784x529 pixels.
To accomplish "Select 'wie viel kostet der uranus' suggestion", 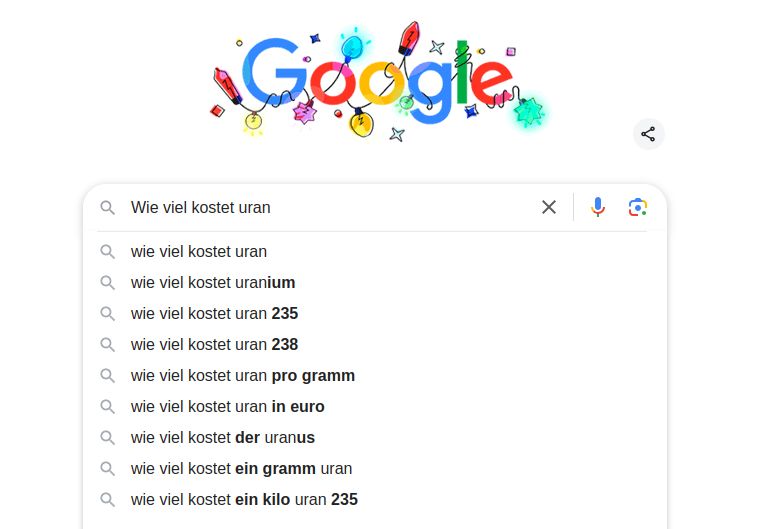I will click(x=223, y=438).
